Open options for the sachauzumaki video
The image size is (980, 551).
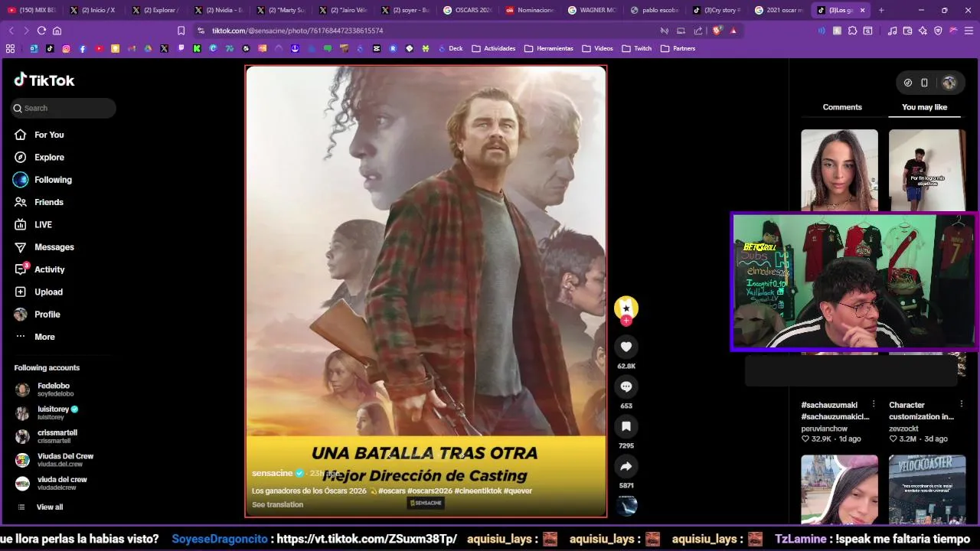tap(874, 404)
